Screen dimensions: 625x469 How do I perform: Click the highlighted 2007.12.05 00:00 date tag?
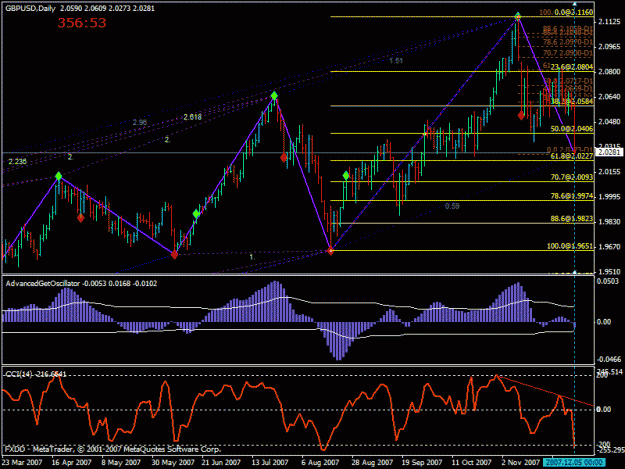(x=574, y=463)
